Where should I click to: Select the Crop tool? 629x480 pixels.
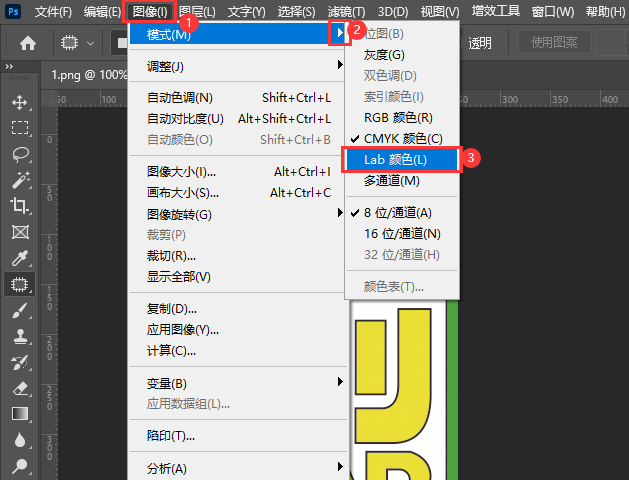[x=20, y=206]
